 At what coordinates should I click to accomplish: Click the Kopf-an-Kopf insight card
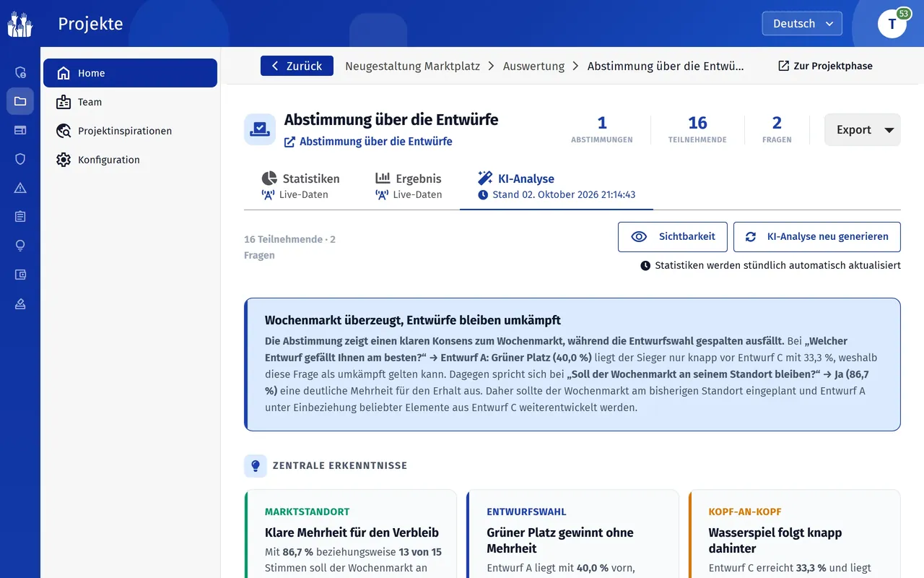[x=794, y=534]
